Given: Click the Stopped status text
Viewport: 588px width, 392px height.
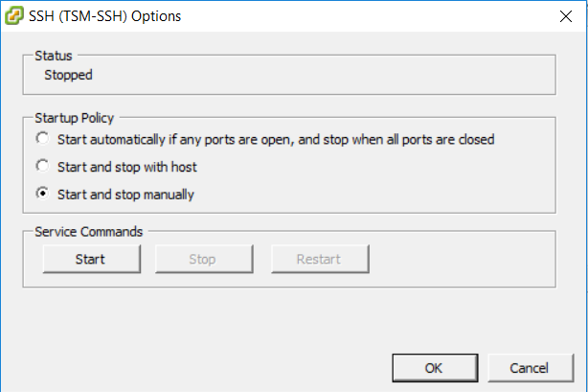Looking at the screenshot, I should point(68,75).
